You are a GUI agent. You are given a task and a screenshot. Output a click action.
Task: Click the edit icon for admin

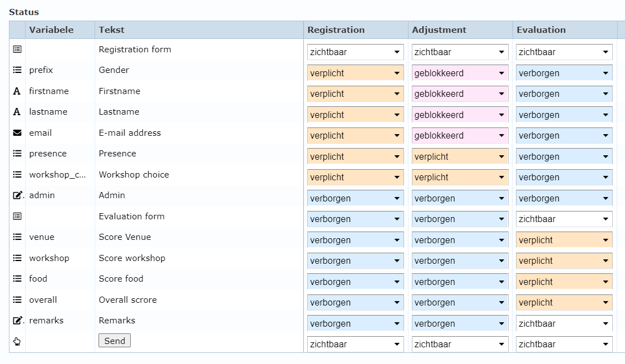pyautogui.click(x=18, y=195)
